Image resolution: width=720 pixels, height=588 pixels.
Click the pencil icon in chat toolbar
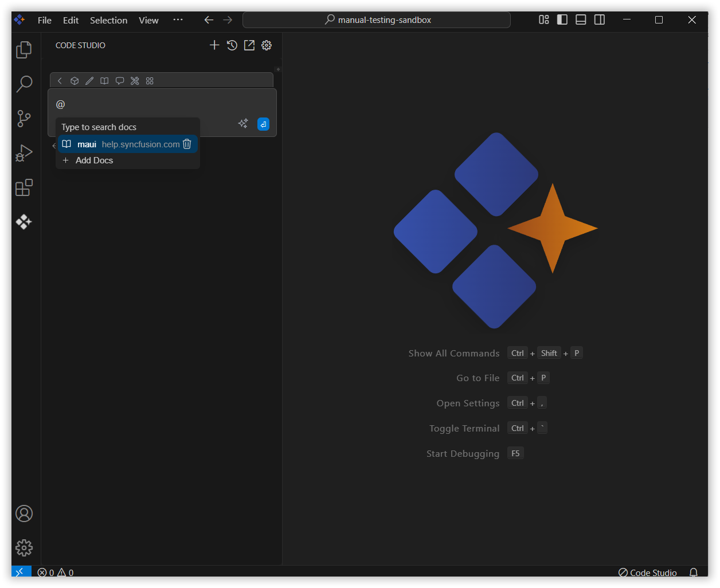[89, 81]
